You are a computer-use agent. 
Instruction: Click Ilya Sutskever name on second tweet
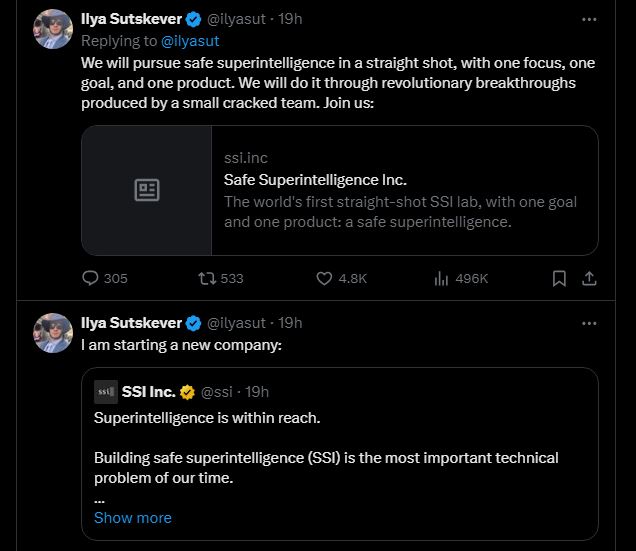pos(131,323)
